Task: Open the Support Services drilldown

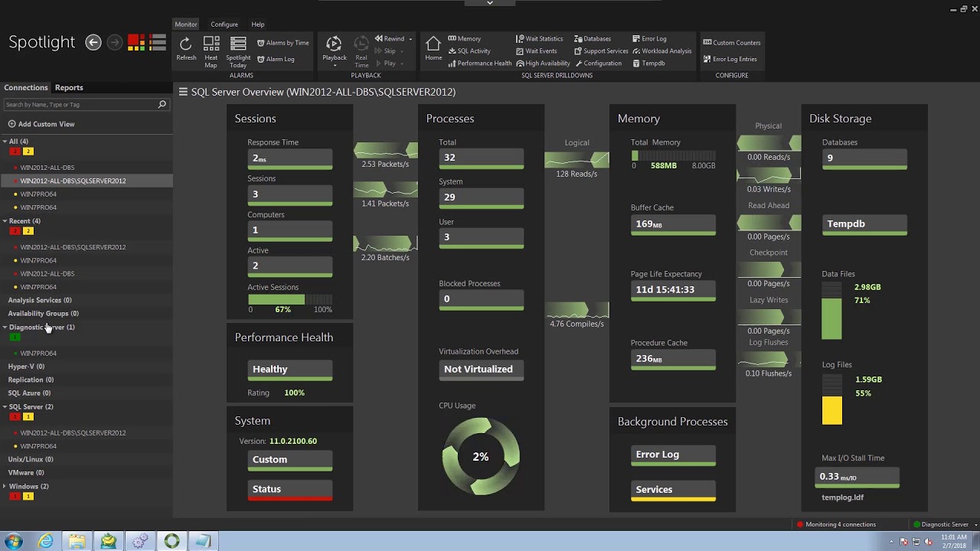Action: (601, 51)
